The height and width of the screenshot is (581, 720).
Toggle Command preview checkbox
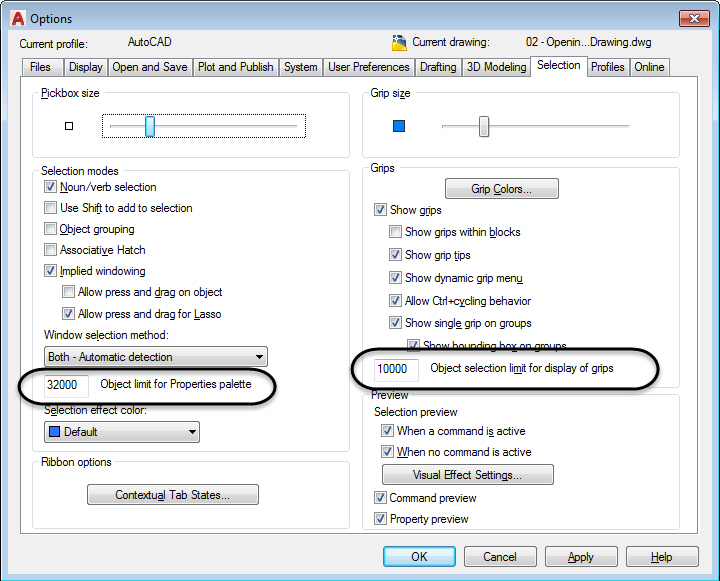point(380,497)
